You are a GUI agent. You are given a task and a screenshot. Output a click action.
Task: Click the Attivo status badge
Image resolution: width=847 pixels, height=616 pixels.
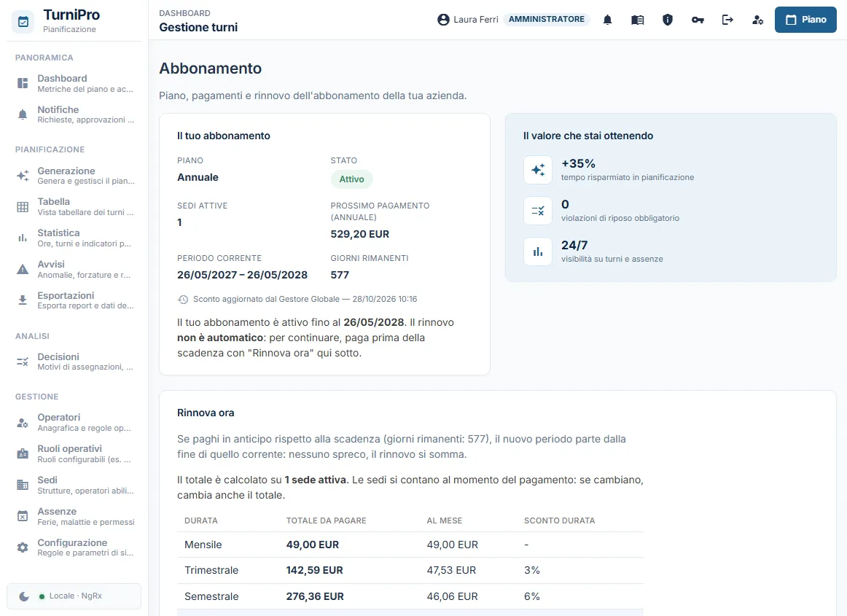[x=351, y=179]
